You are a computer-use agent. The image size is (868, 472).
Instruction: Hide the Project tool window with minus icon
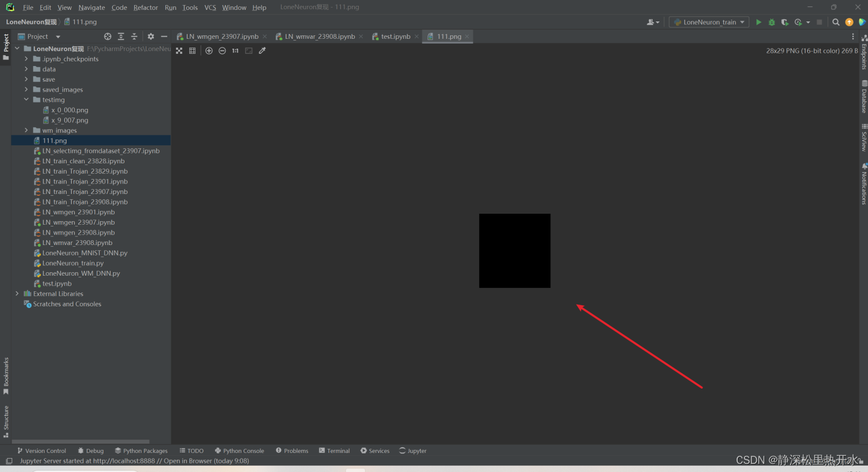point(164,36)
